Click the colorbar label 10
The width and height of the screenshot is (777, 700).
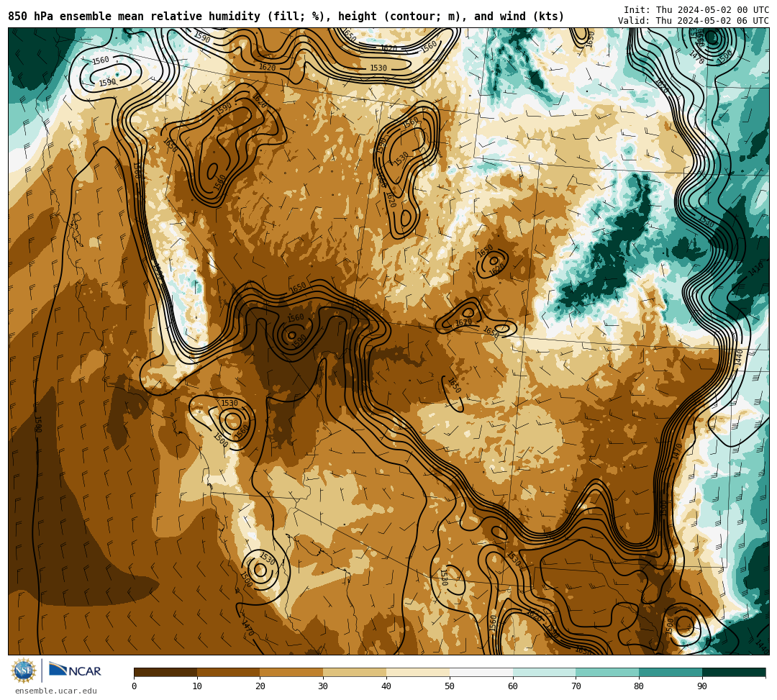click(197, 686)
